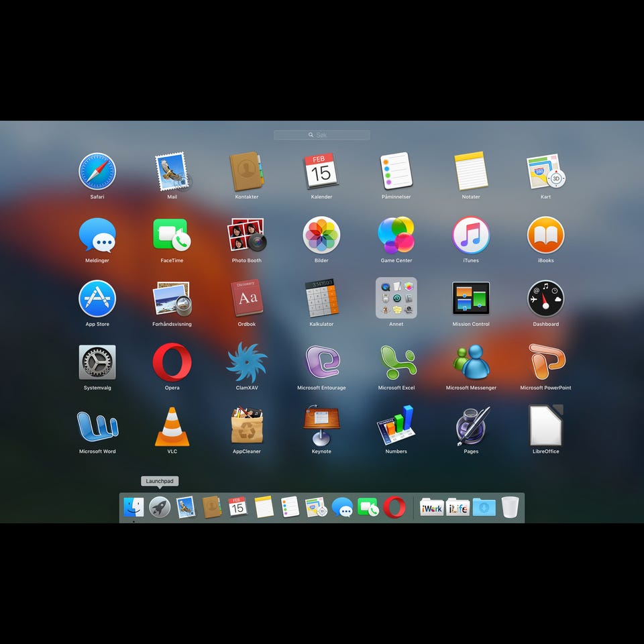Open Opera icon in the Dock
This screenshot has width=644, height=644.
tap(394, 507)
